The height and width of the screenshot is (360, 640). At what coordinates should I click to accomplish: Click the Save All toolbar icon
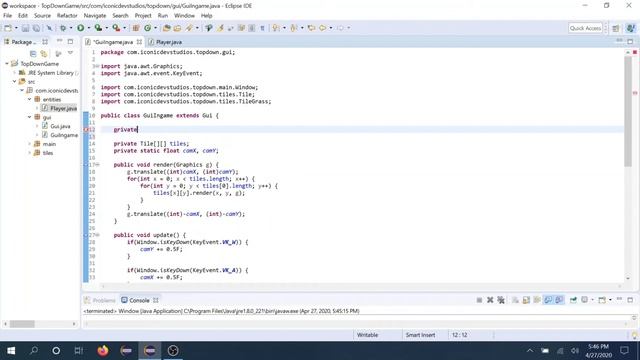click(36, 28)
